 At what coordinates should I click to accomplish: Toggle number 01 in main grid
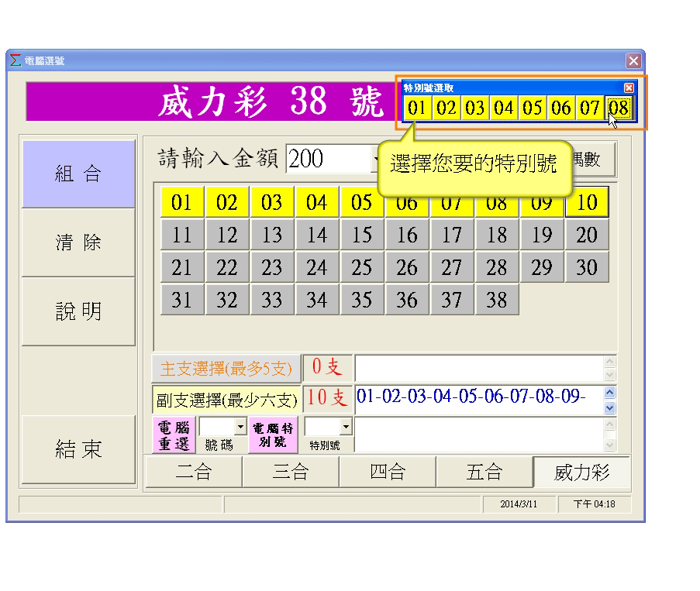182,202
